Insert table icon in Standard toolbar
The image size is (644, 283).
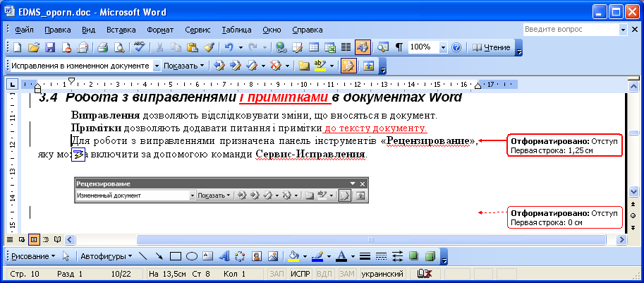click(314, 47)
